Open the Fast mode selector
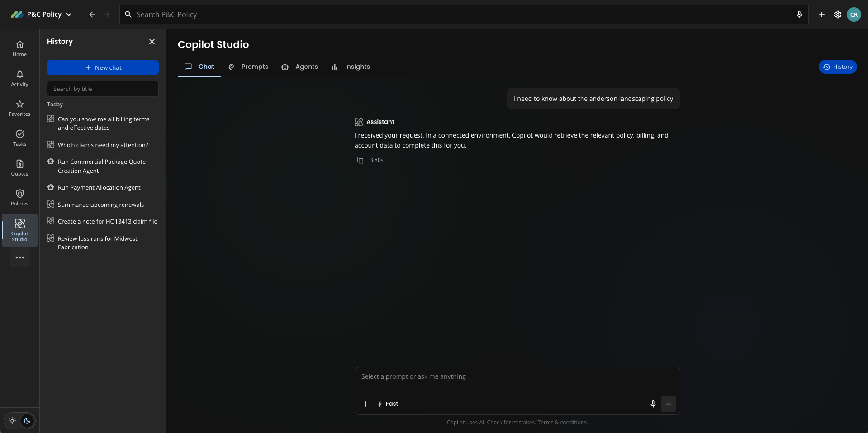 click(388, 404)
